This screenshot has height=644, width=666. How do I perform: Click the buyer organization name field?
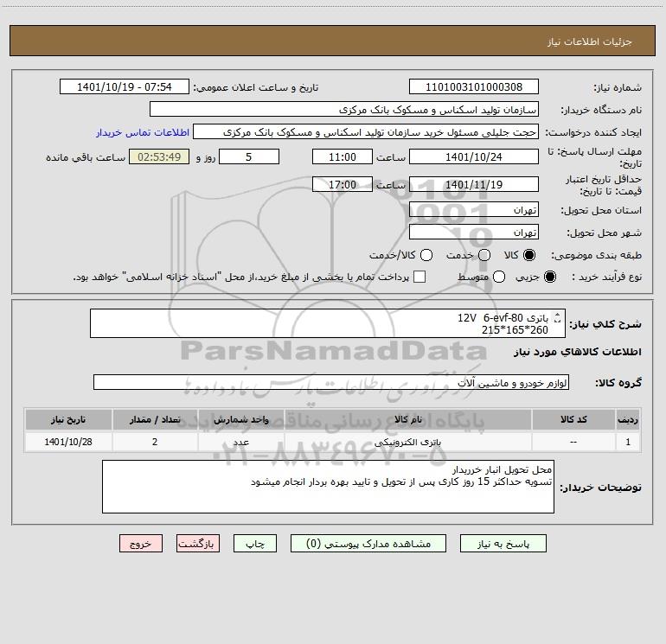(344, 109)
